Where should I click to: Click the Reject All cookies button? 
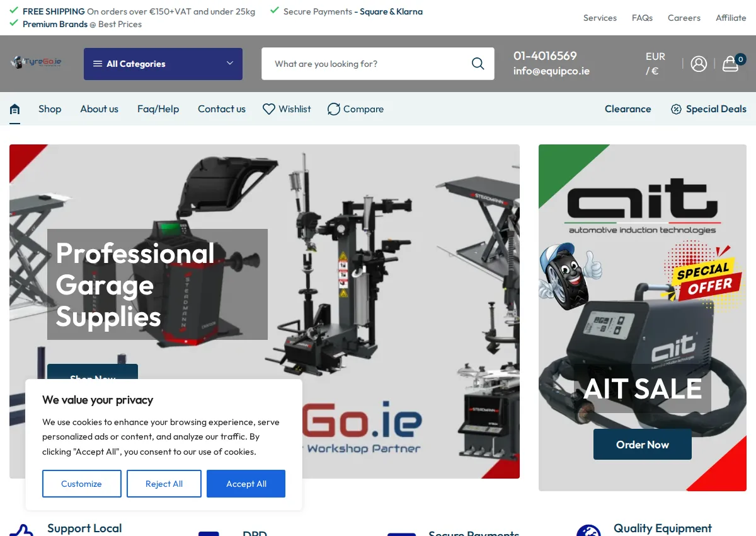pos(164,484)
